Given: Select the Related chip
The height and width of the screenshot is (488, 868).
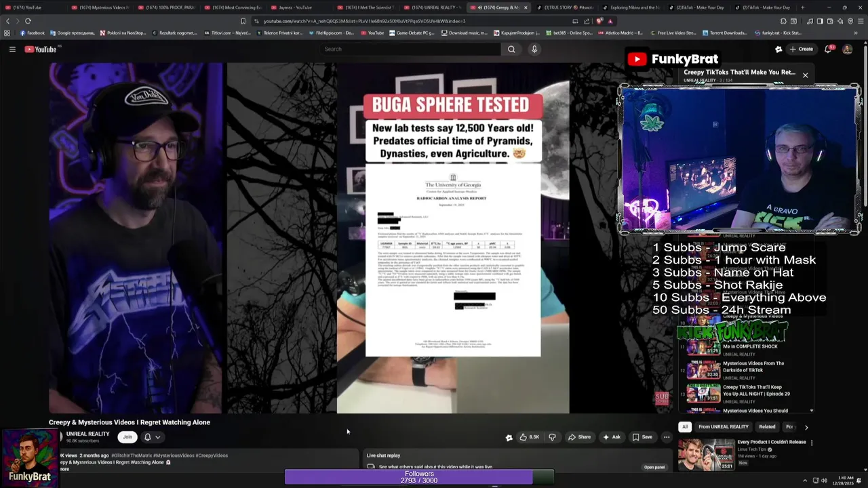Looking at the screenshot, I should (x=767, y=427).
